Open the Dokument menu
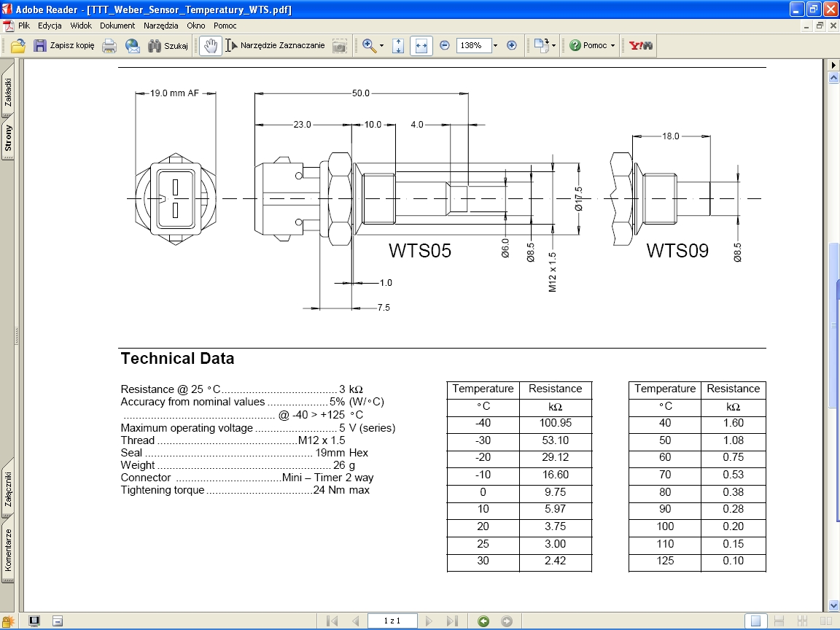840x630 pixels. [117, 26]
